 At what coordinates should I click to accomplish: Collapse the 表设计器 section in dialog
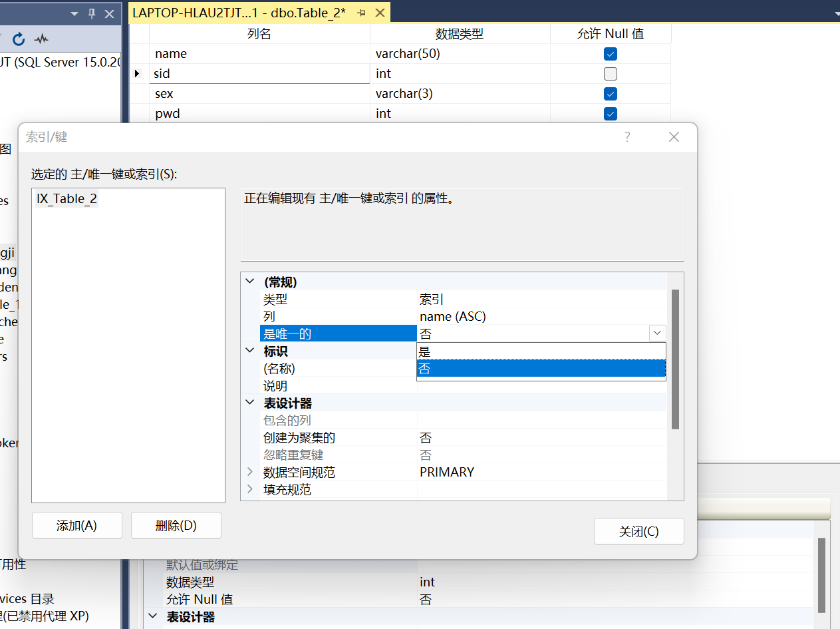click(250, 403)
